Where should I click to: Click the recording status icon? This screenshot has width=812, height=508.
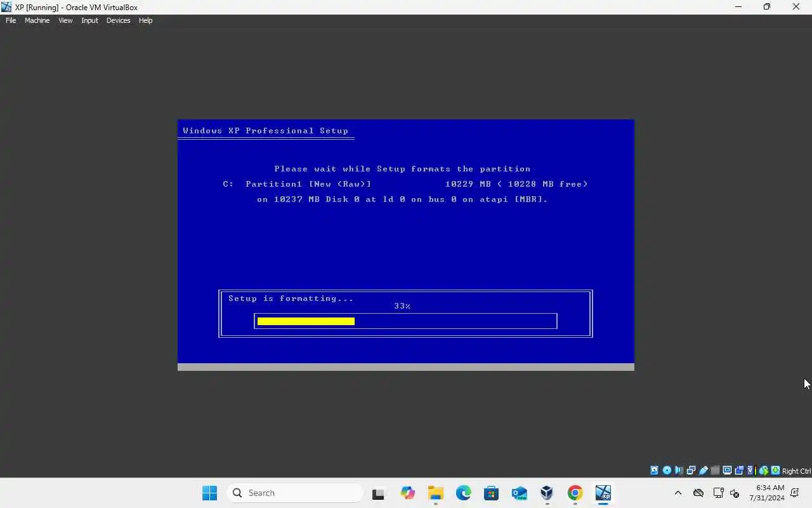click(x=739, y=471)
